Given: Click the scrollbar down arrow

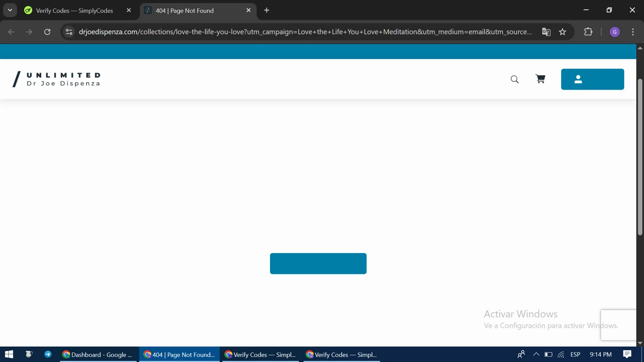Looking at the screenshot, I should 640,343.
